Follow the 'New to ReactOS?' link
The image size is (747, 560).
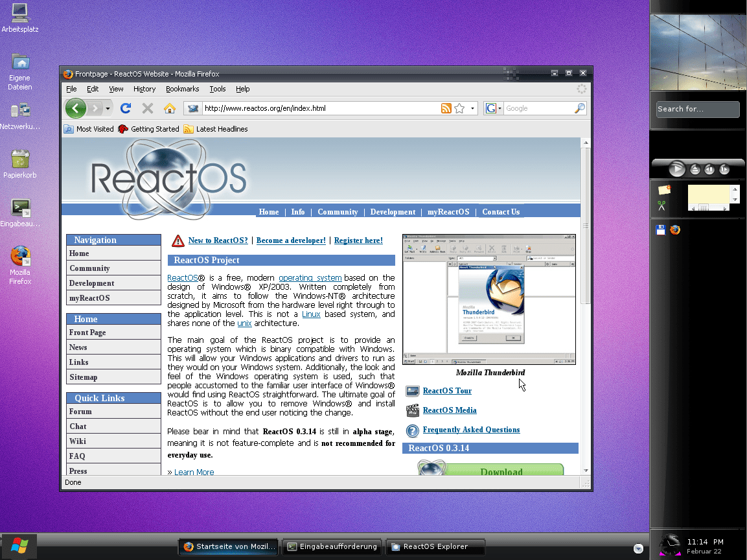pyautogui.click(x=218, y=240)
